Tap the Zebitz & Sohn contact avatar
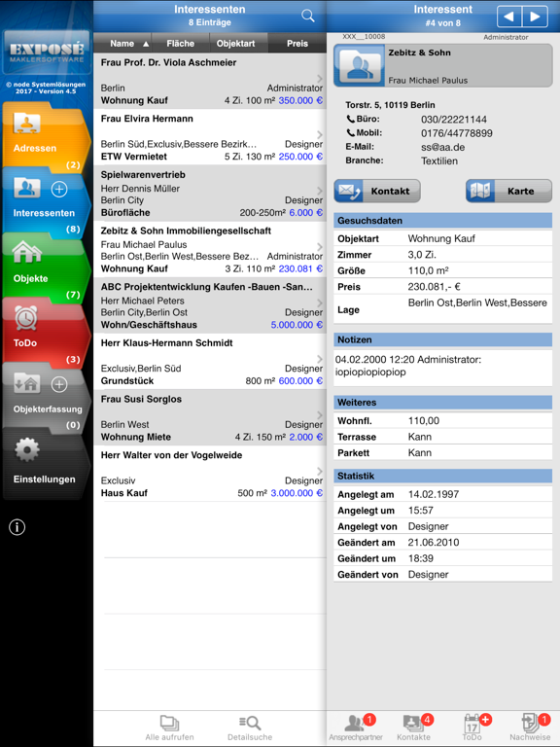 click(360, 65)
